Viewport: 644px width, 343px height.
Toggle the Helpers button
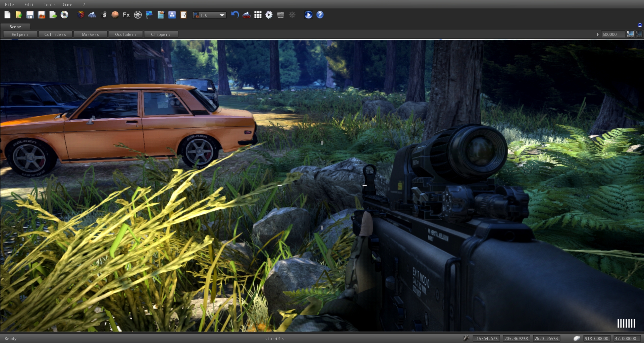(x=20, y=34)
